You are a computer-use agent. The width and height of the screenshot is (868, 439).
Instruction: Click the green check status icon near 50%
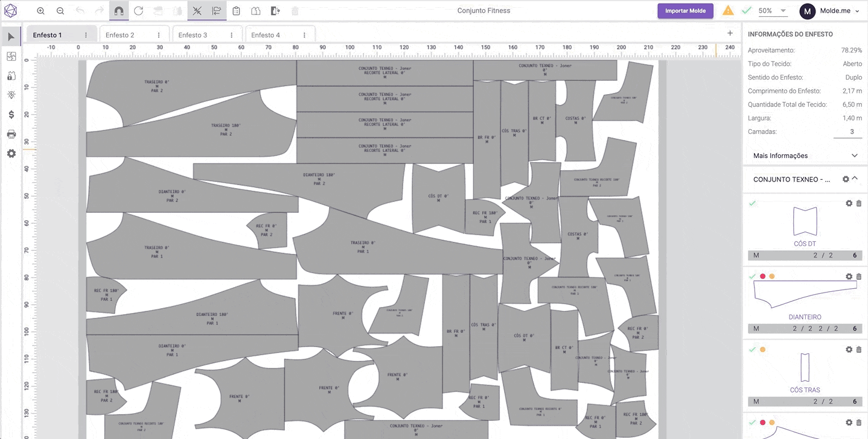[x=747, y=11]
